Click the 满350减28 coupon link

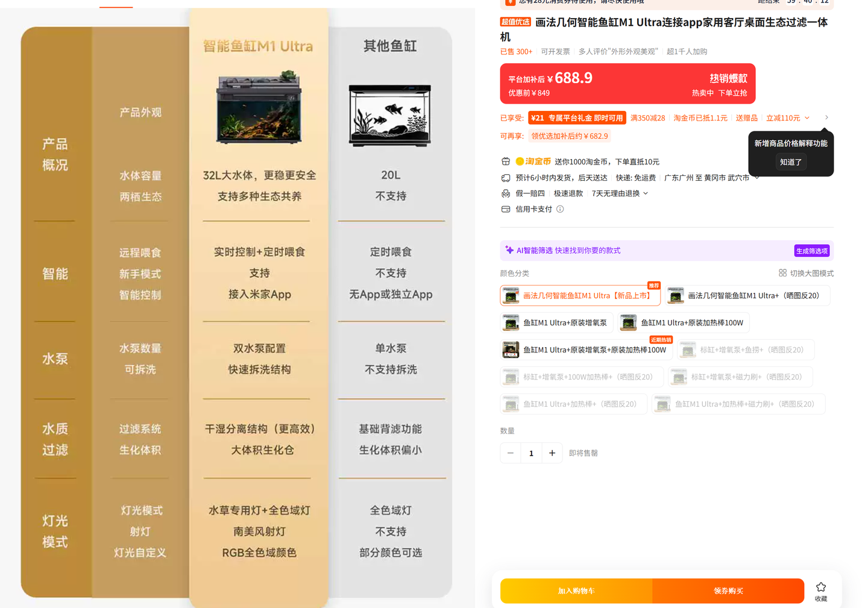[648, 118]
